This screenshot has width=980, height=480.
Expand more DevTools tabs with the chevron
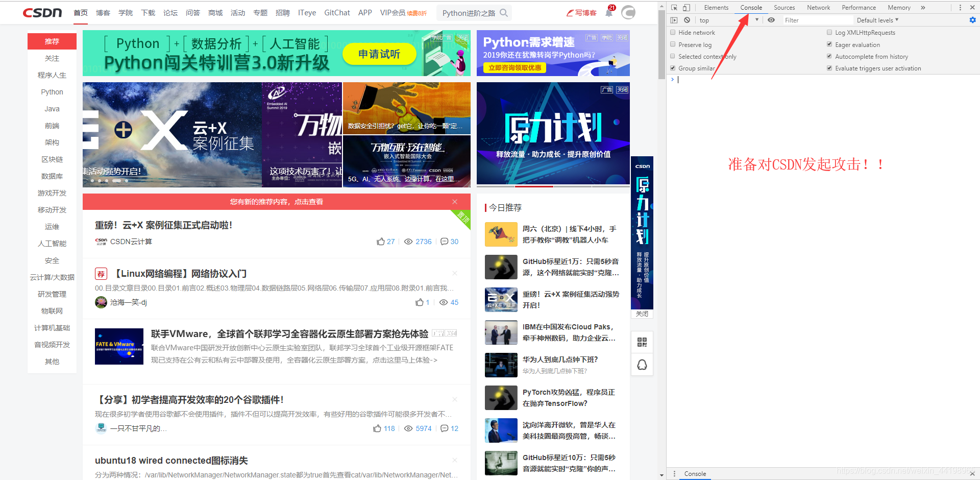click(x=923, y=8)
